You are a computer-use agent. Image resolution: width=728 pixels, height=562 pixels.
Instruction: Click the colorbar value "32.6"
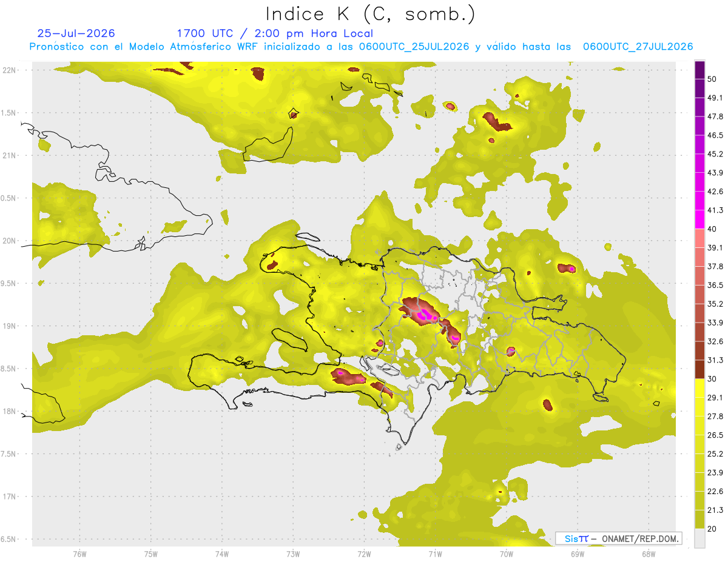(715, 341)
